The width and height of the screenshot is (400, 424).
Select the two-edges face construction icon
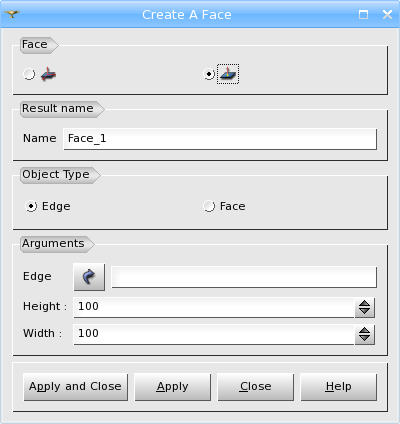pyautogui.click(x=49, y=74)
